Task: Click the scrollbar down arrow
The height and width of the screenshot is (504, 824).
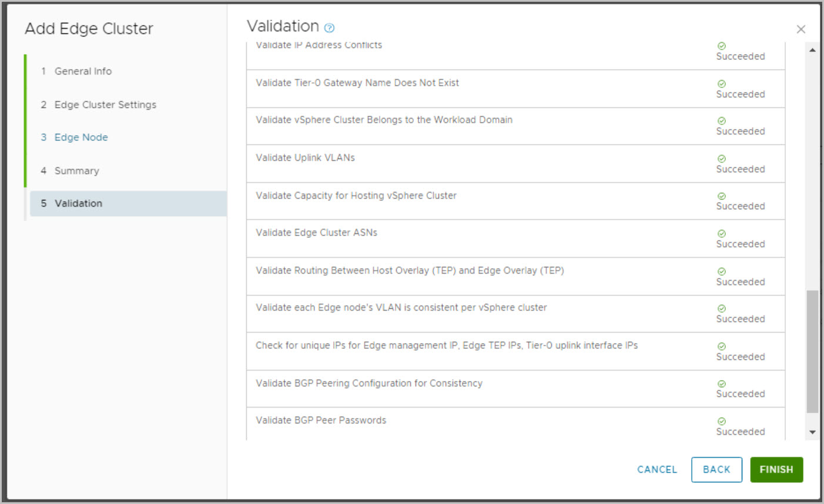Action: point(812,432)
